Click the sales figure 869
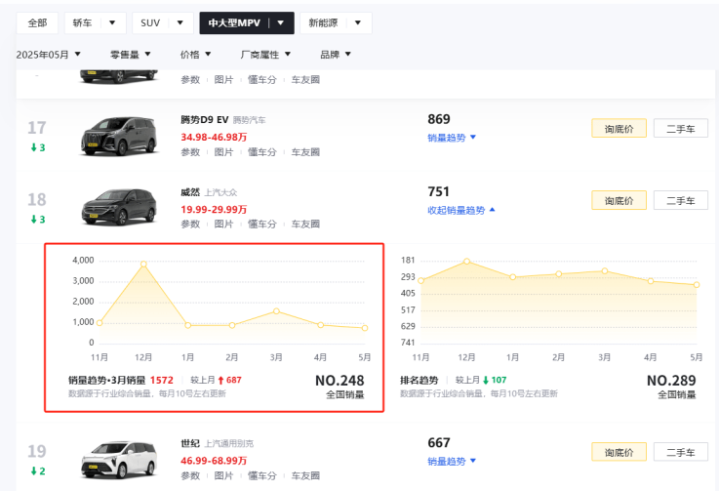 439,119
